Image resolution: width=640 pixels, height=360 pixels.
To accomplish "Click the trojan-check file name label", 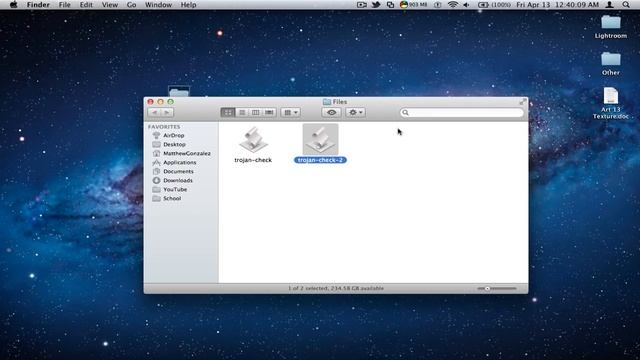I will (x=253, y=160).
